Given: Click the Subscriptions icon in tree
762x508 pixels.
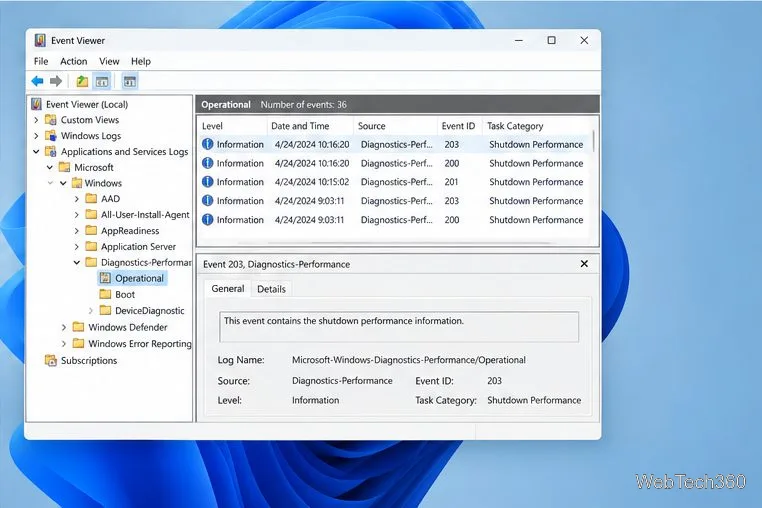Looking at the screenshot, I should coord(51,360).
